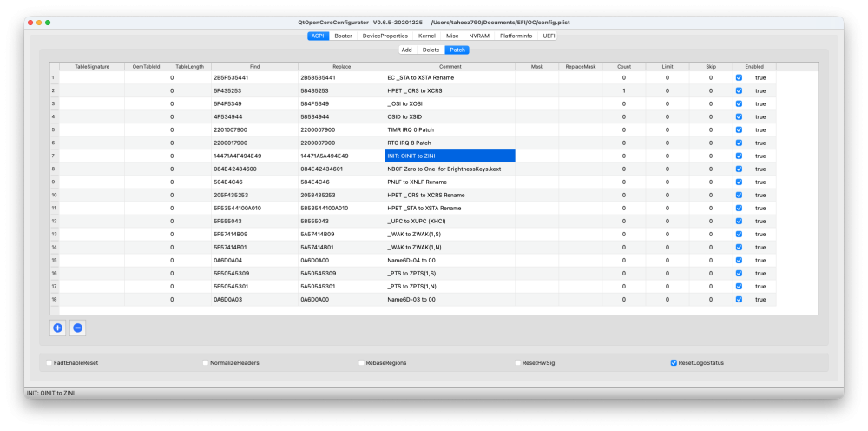This screenshot has height=431, width=868.
Task: Enable the FadtEnableReset checkbox
Action: pyautogui.click(x=49, y=363)
